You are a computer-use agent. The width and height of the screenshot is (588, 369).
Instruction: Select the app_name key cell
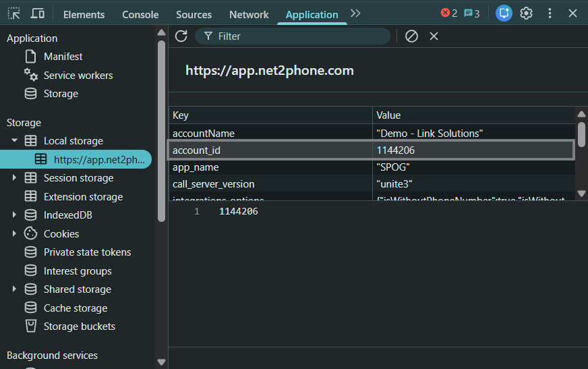[x=270, y=167]
